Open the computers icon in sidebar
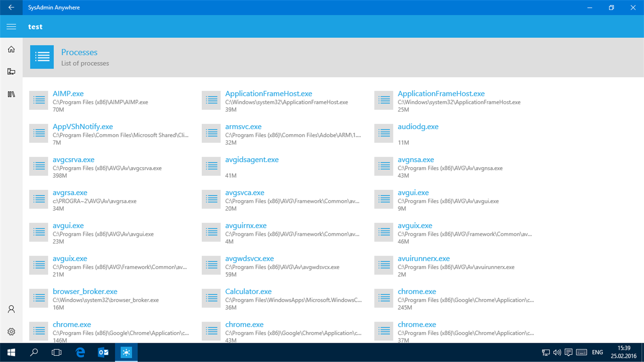 pos(11,72)
